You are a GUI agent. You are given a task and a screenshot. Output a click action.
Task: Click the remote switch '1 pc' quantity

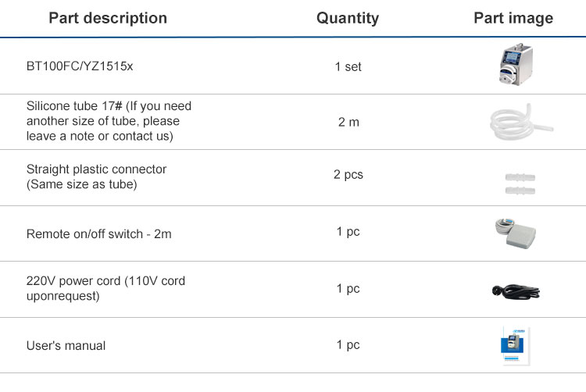tap(348, 231)
